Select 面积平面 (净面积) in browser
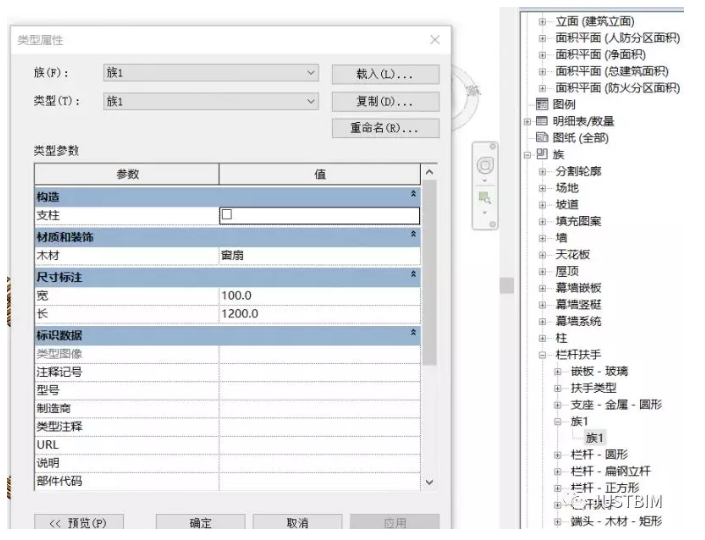The image size is (705, 540). pyautogui.click(x=600, y=54)
